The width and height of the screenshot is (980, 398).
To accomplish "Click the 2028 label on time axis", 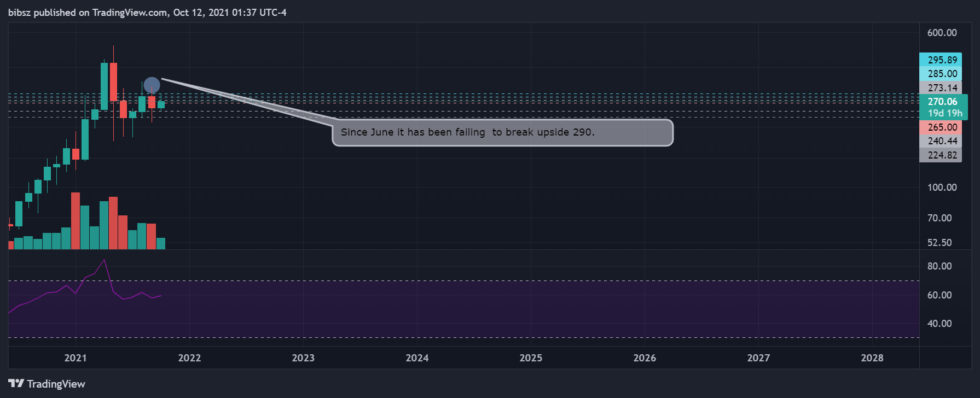I will tap(872, 358).
